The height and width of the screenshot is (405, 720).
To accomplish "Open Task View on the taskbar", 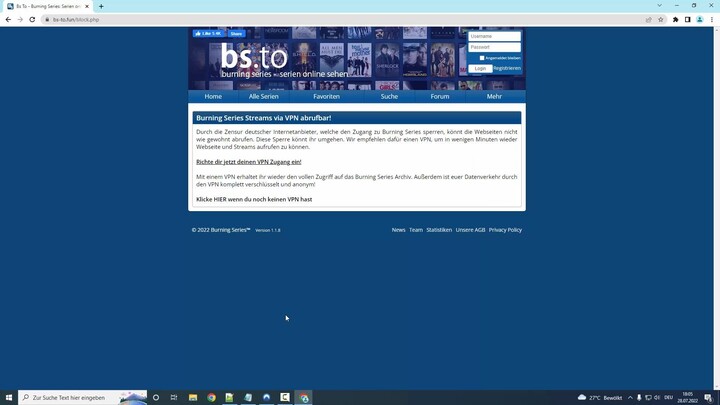I will click(174, 398).
